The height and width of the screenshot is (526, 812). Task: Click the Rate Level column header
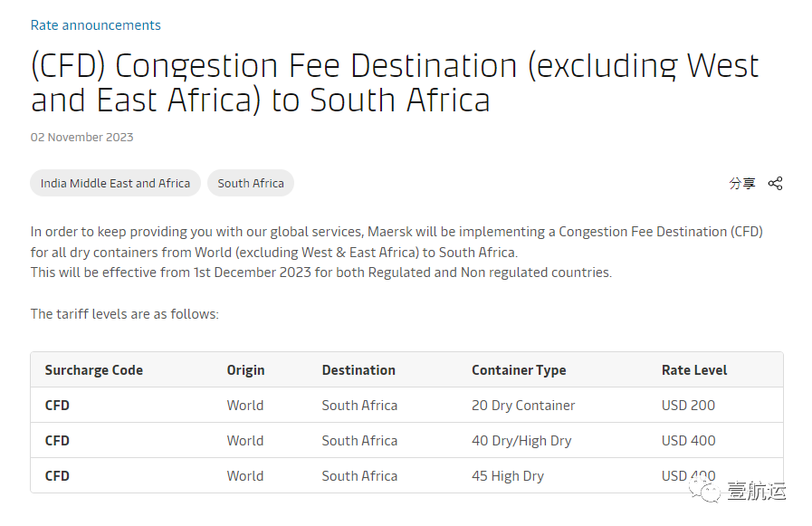pos(694,370)
